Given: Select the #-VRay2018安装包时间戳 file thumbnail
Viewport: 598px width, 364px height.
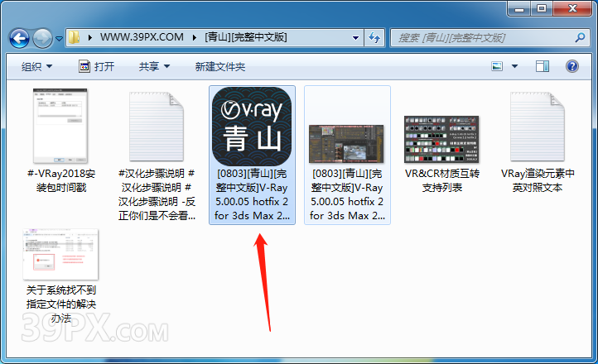Looking at the screenshot, I should [60, 126].
